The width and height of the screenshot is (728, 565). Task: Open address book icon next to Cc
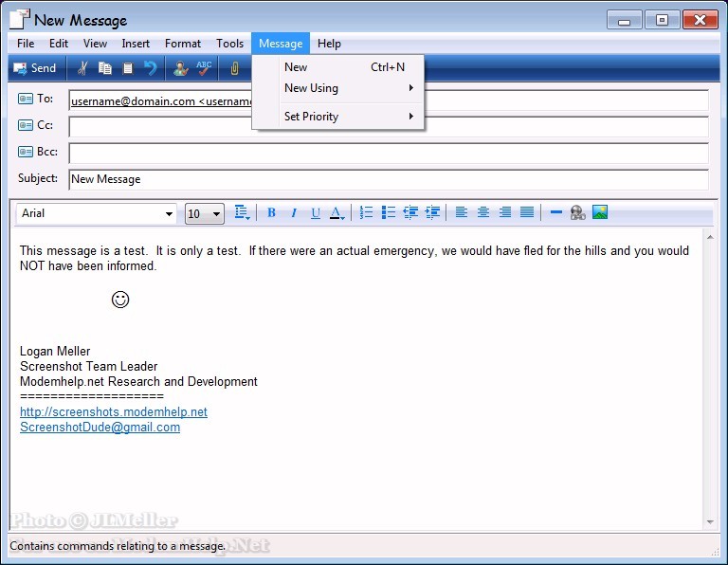[25, 125]
